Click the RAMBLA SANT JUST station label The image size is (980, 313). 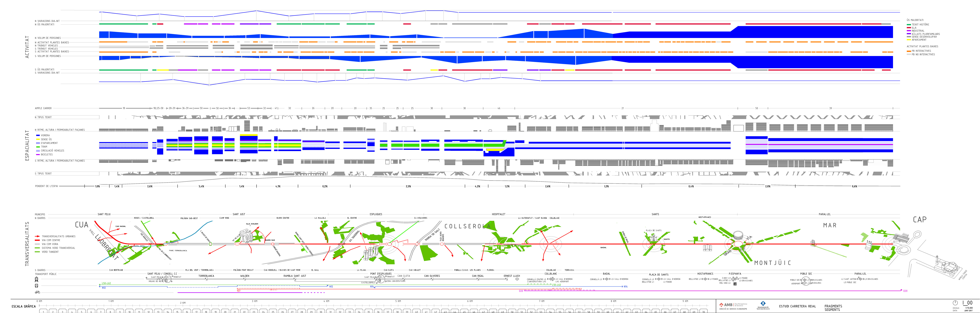295,276
